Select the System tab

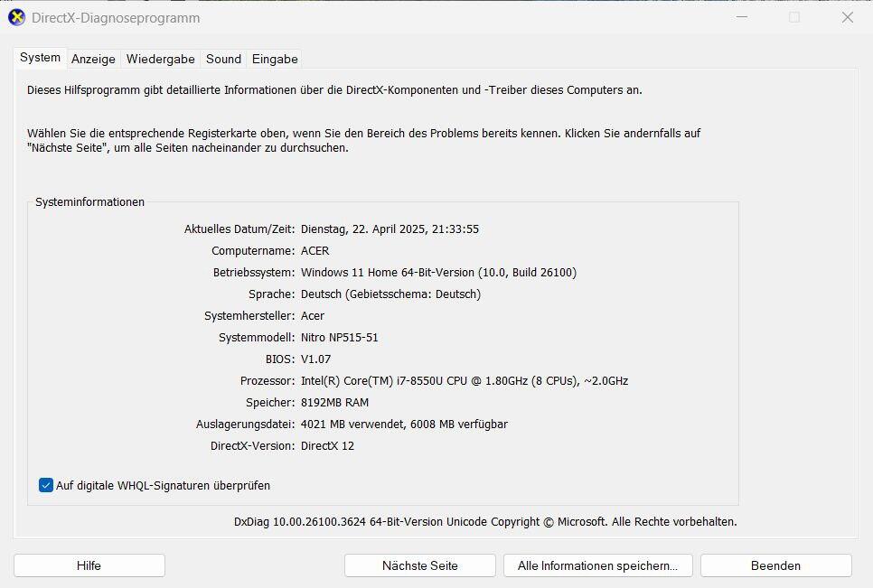pyautogui.click(x=41, y=58)
